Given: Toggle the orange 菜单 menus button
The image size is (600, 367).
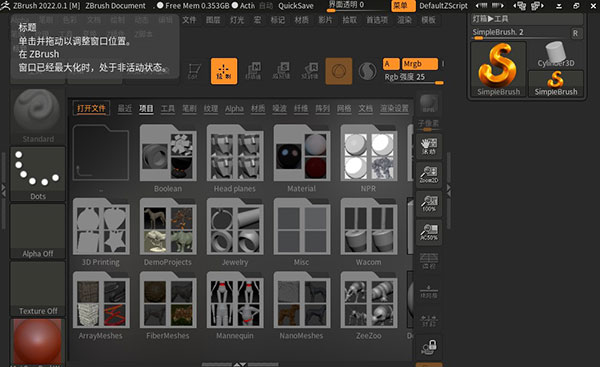Looking at the screenshot, I should click(x=403, y=6).
